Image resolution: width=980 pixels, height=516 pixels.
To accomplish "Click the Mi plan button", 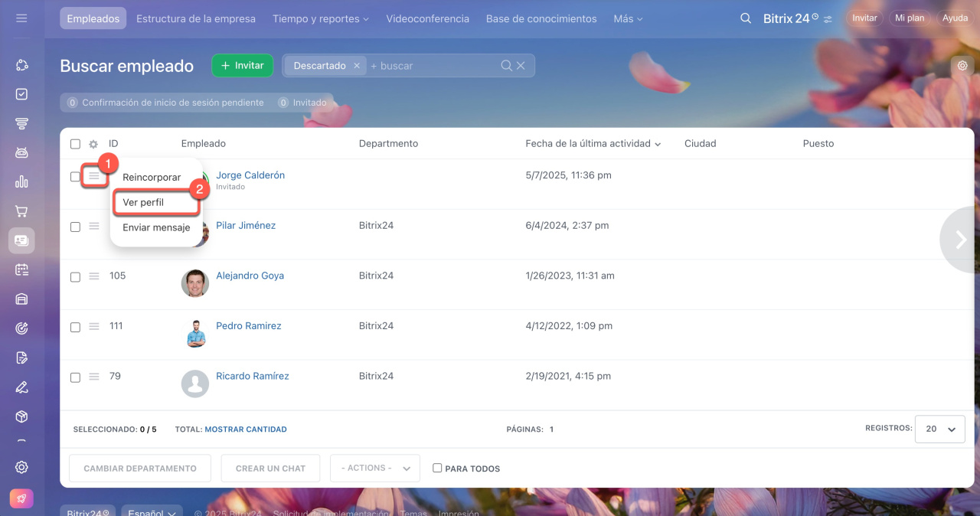I will tap(910, 18).
